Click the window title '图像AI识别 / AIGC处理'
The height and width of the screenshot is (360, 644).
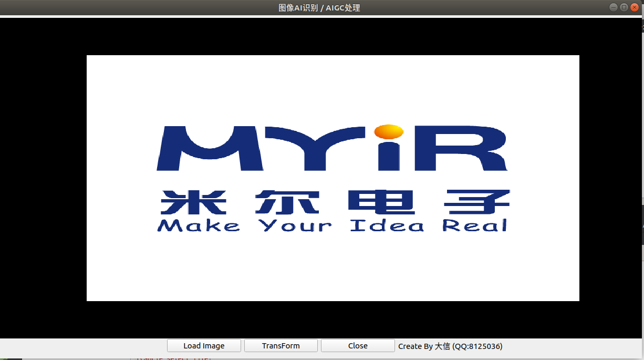[x=319, y=7]
